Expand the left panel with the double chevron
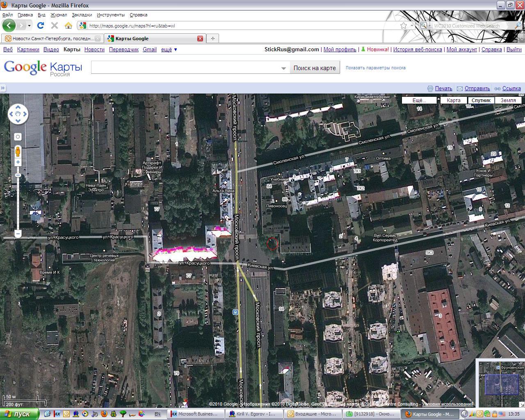This screenshot has width=525, height=420. click(x=3, y=88)
